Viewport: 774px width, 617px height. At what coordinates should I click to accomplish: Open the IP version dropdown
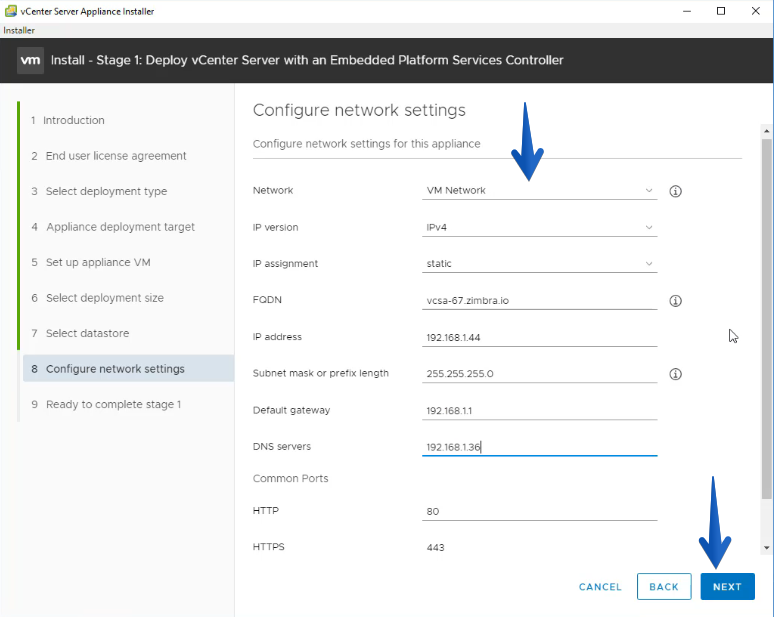539,228
